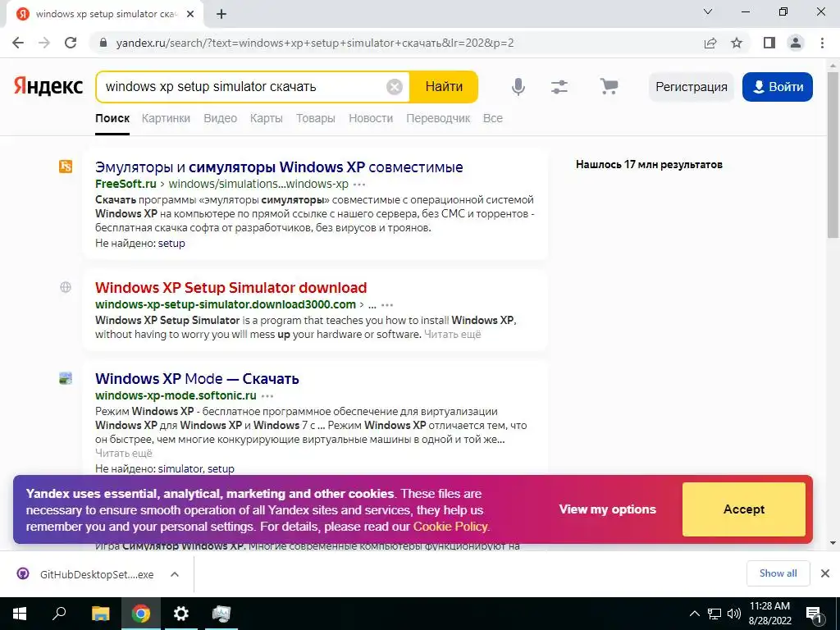
Task: Open Windows XP Mode — Скачать result
Action: [x=197, y=379]
